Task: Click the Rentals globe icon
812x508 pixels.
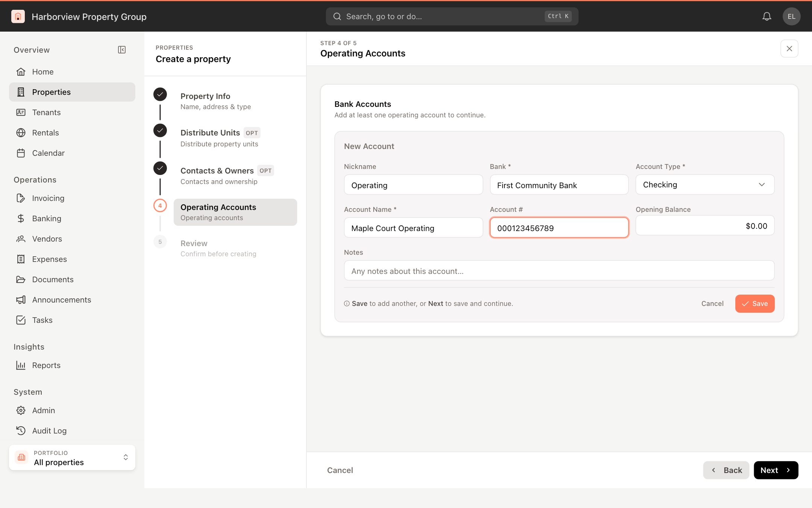Action: pyautogui.click(x=21, y=132)
